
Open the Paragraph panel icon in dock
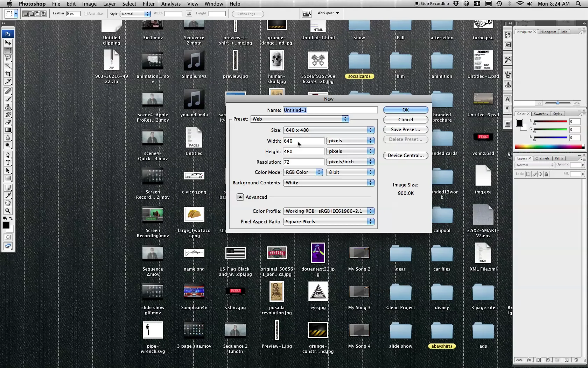(508, 109)
